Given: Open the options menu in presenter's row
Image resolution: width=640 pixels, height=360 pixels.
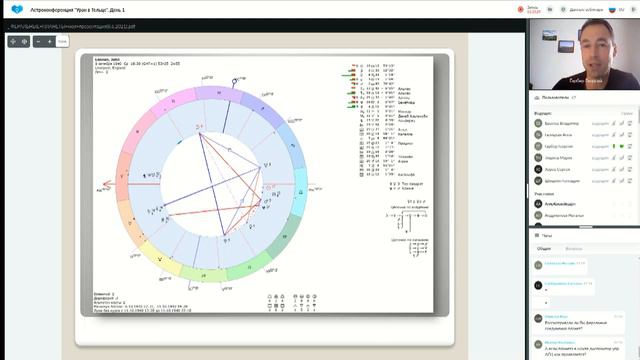Looking at the screenshot, I should pyautogui.click(x=630, y=146).
